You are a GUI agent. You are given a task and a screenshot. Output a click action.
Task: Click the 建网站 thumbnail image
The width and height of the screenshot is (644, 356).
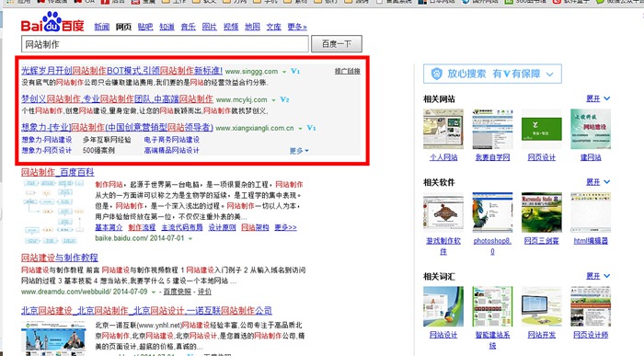[x=591, y=129]
